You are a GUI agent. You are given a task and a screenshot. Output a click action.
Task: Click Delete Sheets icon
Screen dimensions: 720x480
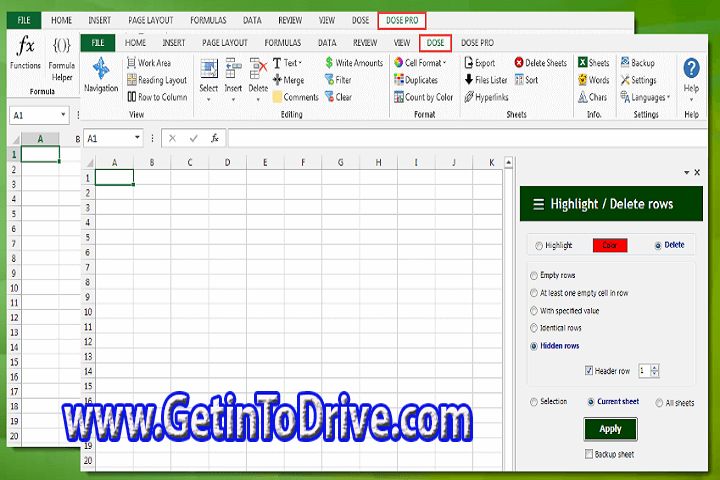pyautogui.click(x=519, y=62)
